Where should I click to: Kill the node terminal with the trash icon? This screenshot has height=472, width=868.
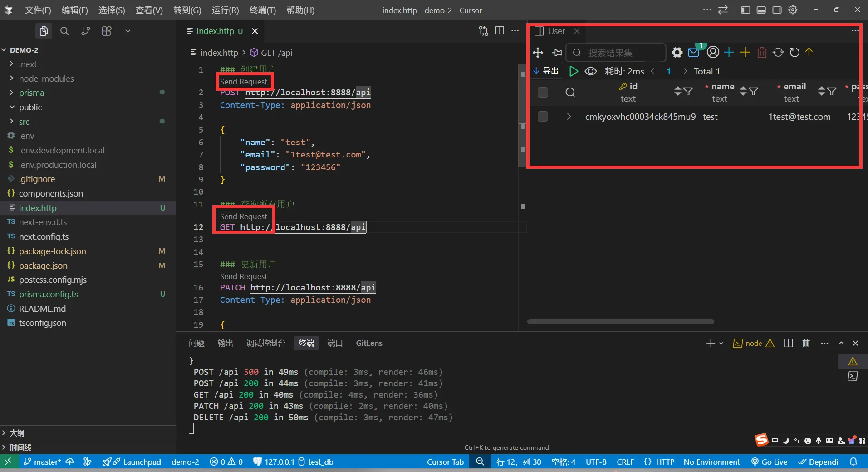(x=806, y=344)
